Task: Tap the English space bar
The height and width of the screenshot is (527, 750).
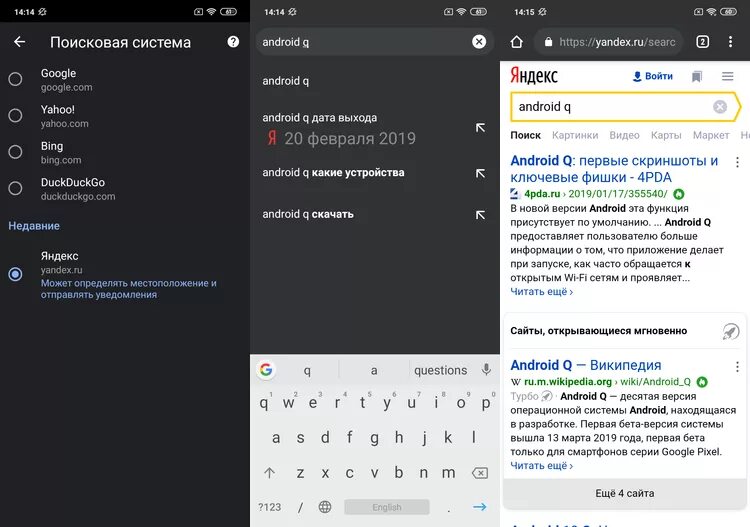Action: pyautogui.click(x=387, y=507)
